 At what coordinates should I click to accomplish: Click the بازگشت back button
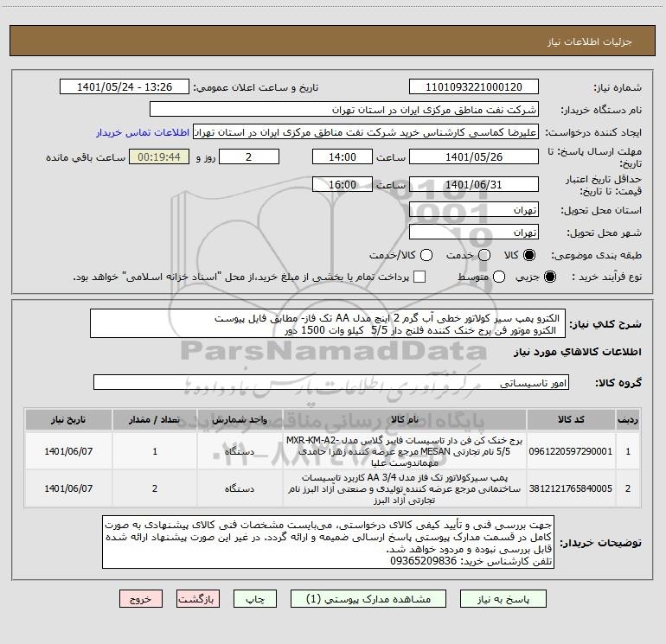point(198,598)
